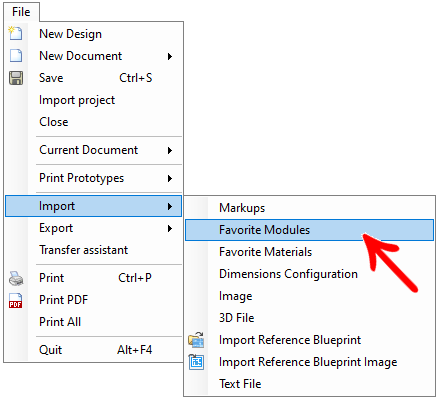Click the Import Reference Blueprint Image icon
This screenshot has height=400, width=440.
click(196, 362)
